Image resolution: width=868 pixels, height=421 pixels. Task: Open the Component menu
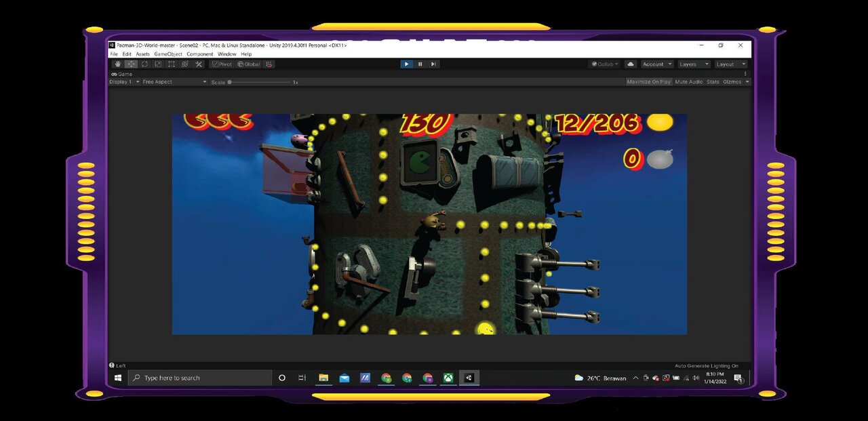coord(200,54)
